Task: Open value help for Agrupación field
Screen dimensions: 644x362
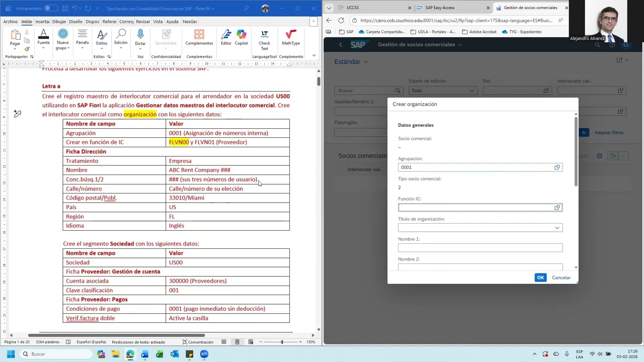Action: pos(557,167)
